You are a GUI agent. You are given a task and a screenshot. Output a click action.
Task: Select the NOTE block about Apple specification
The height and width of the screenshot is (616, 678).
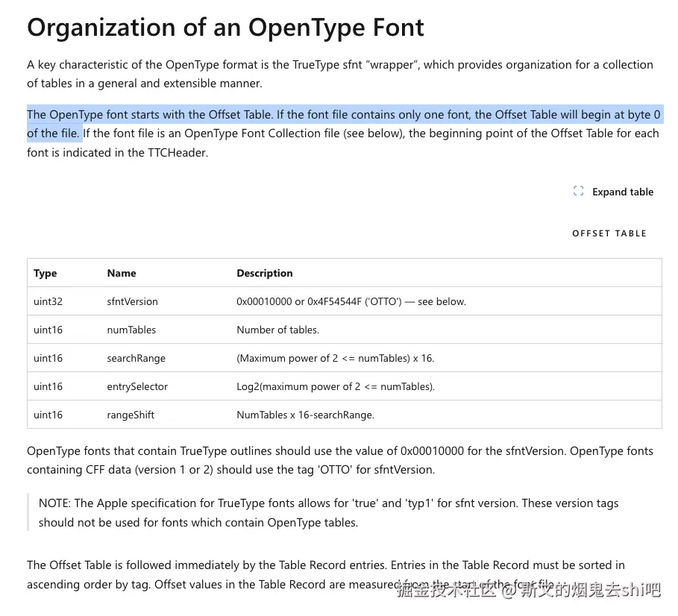(x=329, y=512)
